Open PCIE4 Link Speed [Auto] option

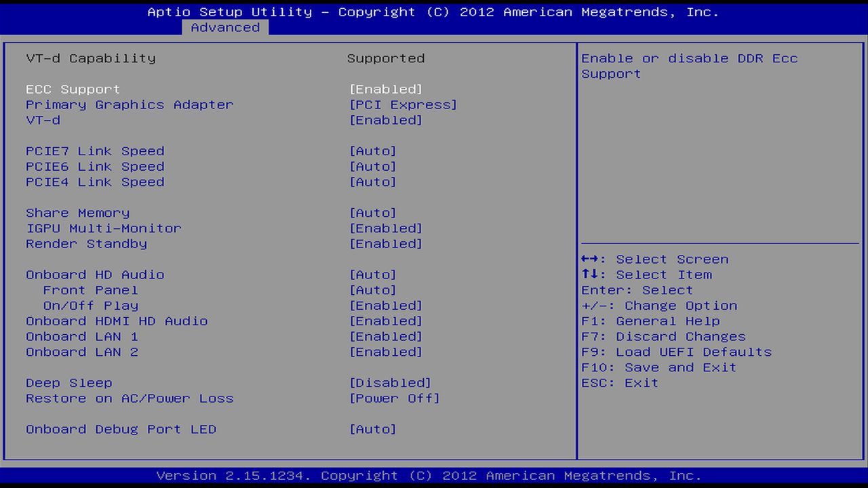tap(373, 182)
